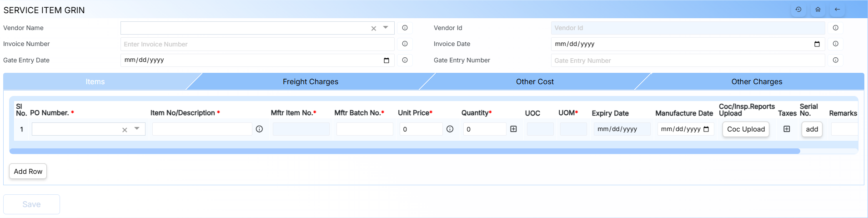Click info icon next to Invoice Number
868x218 pixels.
pyautogui.click(x=405, y=44)
